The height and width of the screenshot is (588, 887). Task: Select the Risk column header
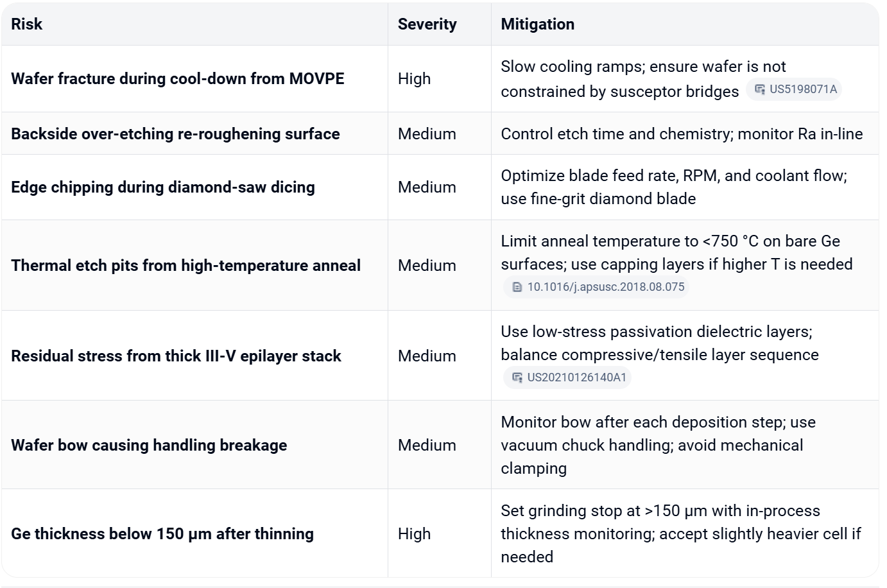27,24
